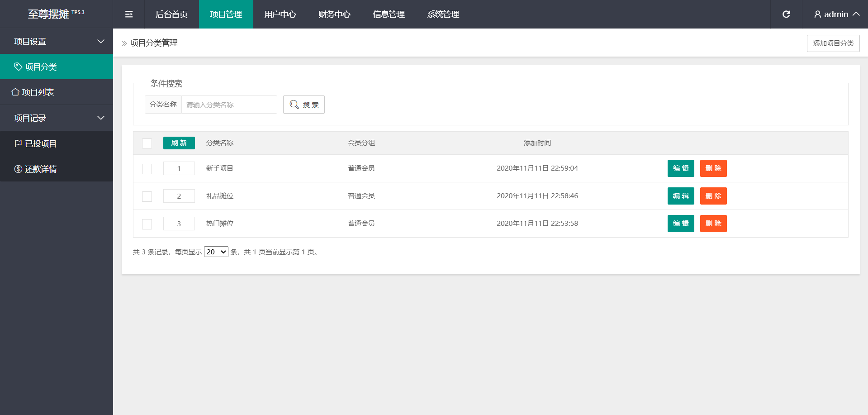
Task: Toggle the select-all checkbox in table header
Action: 147,143
